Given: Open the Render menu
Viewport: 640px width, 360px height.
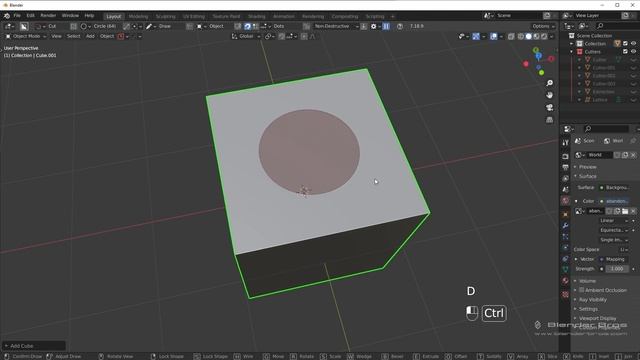Looking at the screenshot, I should (x=48, y=16).
